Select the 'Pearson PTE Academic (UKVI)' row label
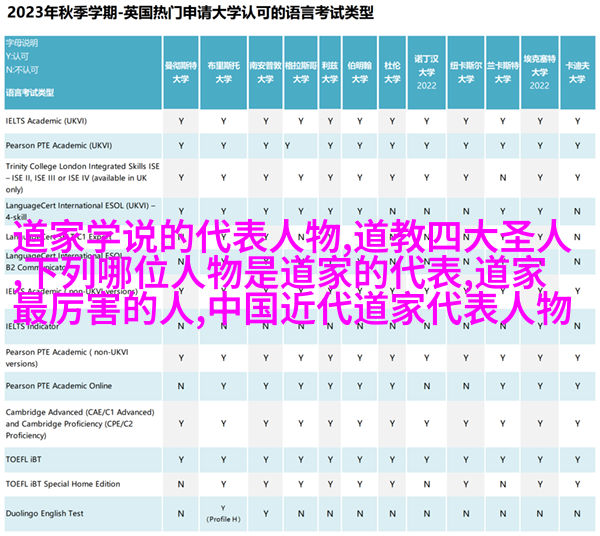600x536 pixels. click(59, 145)
